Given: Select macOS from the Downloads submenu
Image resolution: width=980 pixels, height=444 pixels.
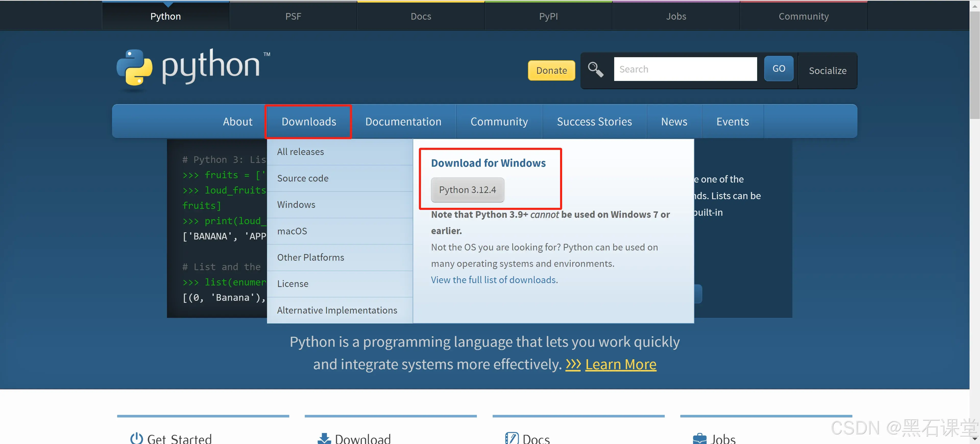Looking at the screenshot, I should click(292, 231).
